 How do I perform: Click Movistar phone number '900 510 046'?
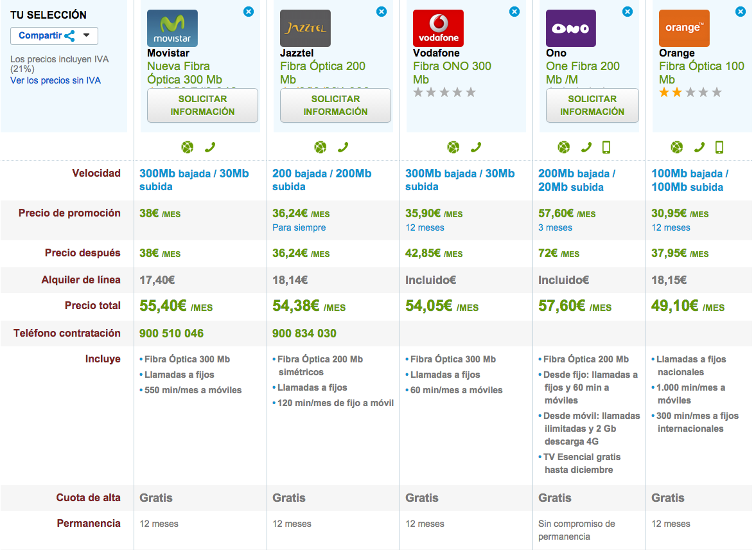pos(171,333)
